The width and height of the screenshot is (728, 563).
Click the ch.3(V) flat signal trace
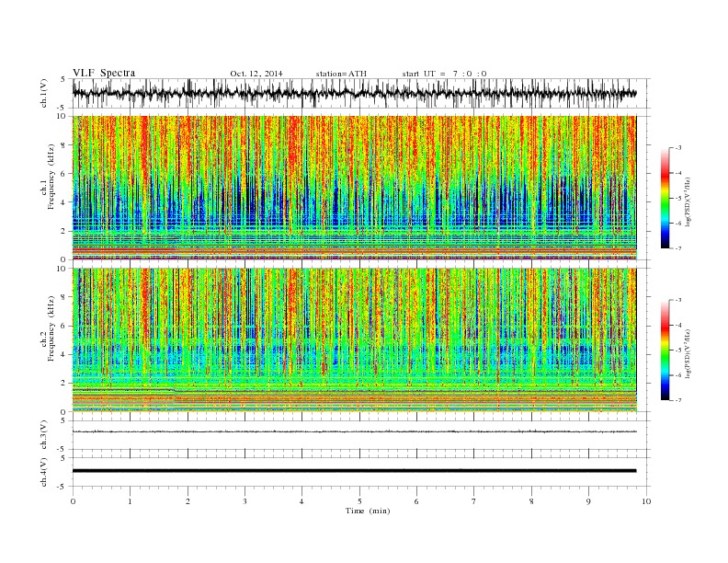click(354, 431)
